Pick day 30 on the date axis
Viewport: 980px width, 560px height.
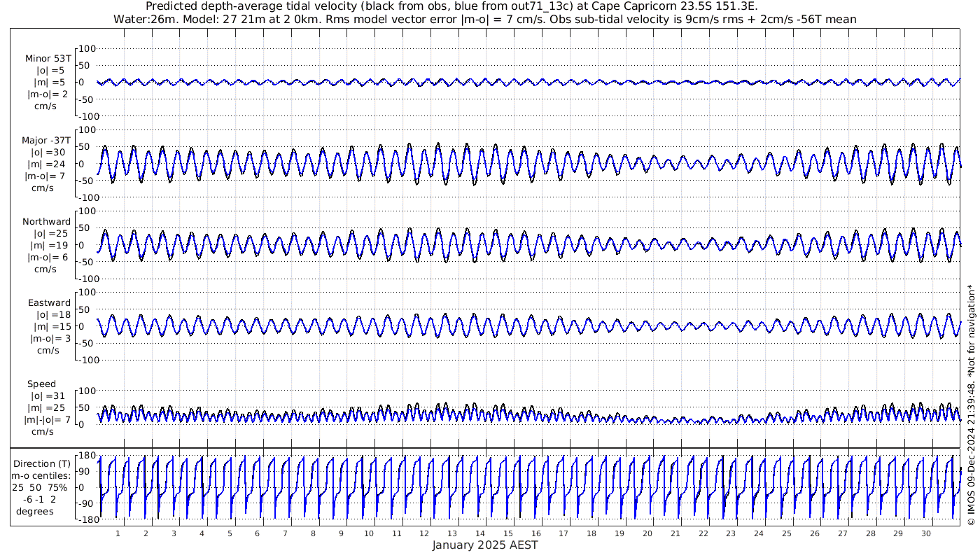click(x=926, y=533)
